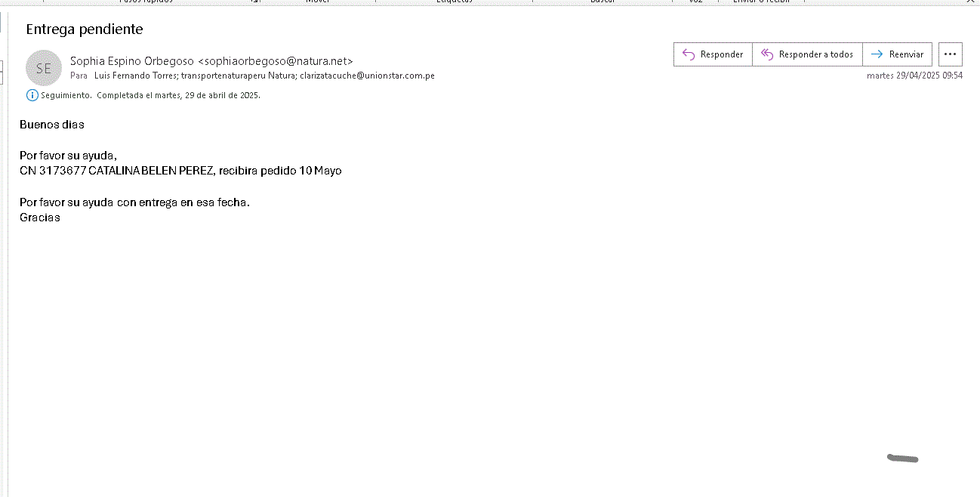Click the gray scribble mark near bottom right
Viewport: 980px width, 497px height.
pyautogui.click(x=903, y=458)
